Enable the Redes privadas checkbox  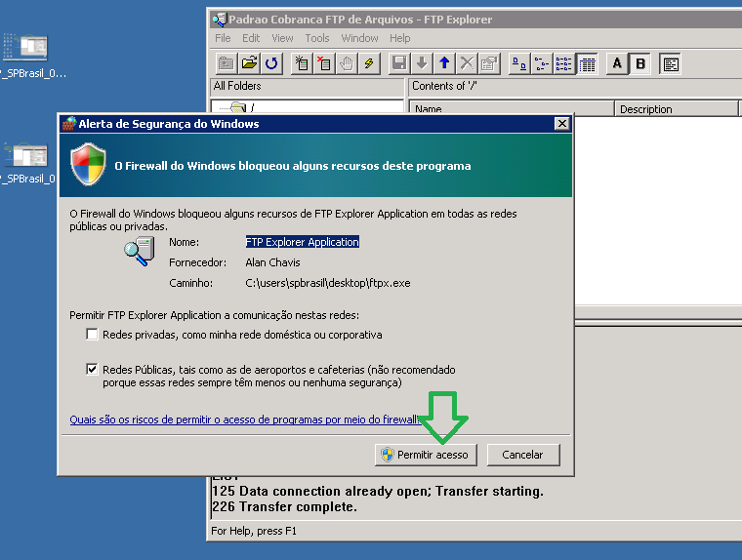[93, 335]
